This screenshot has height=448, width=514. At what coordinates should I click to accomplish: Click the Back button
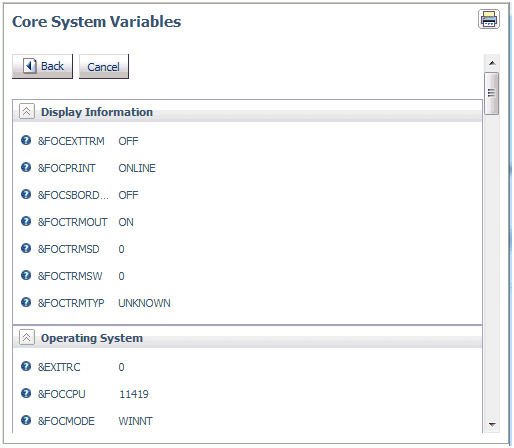[42, 66]
